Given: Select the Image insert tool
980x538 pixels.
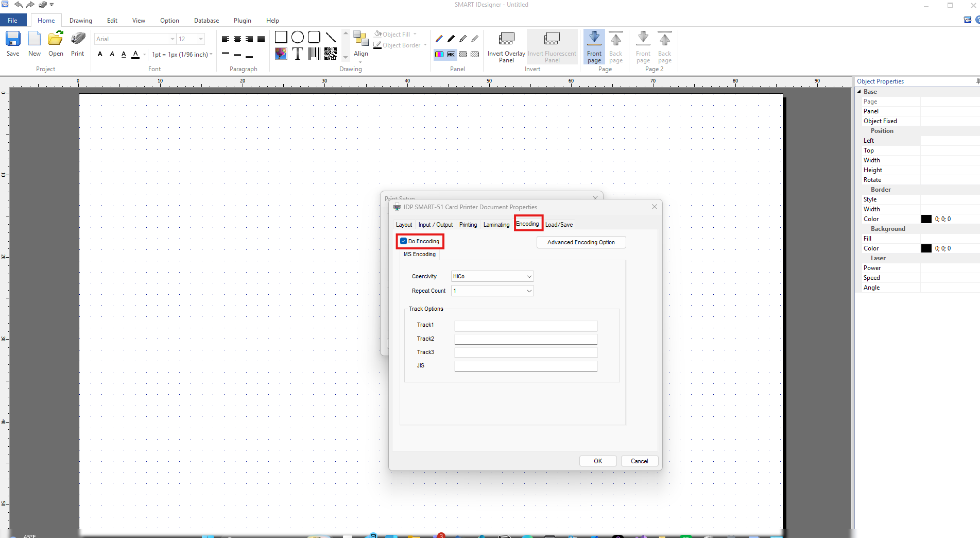Looking at the screenshot, I should 281,54.
